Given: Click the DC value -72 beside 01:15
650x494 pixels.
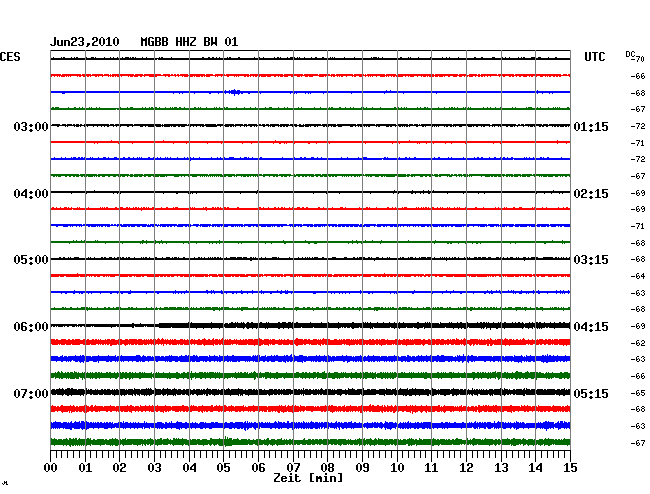Looking at the screenshot, I should click(638, 126).
